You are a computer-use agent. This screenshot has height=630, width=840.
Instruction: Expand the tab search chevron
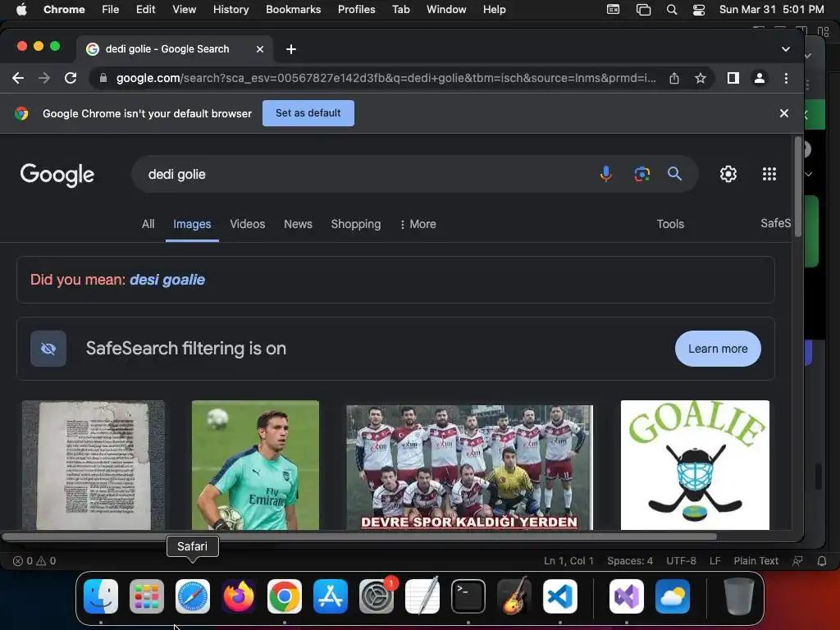coord(785,49)
